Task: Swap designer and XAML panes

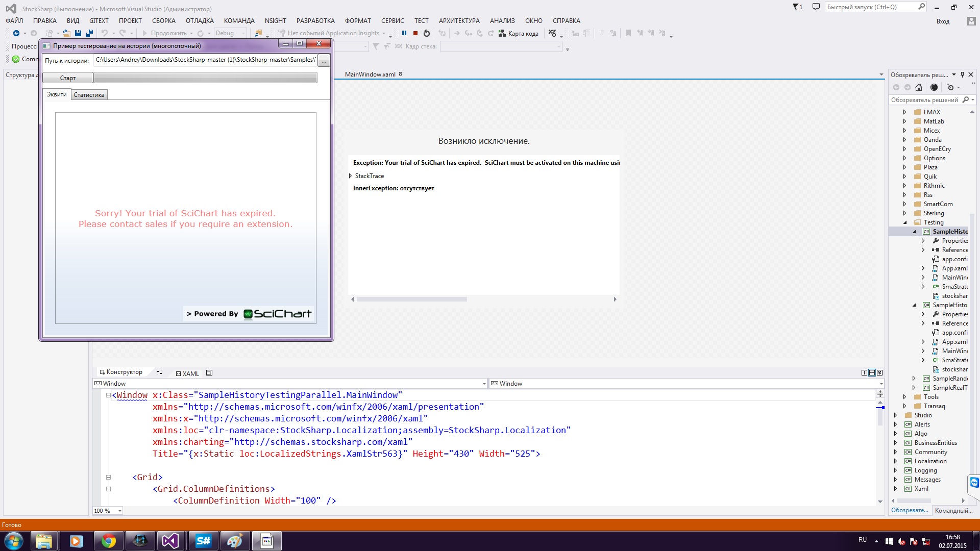Action: click(x=159, y=372)
